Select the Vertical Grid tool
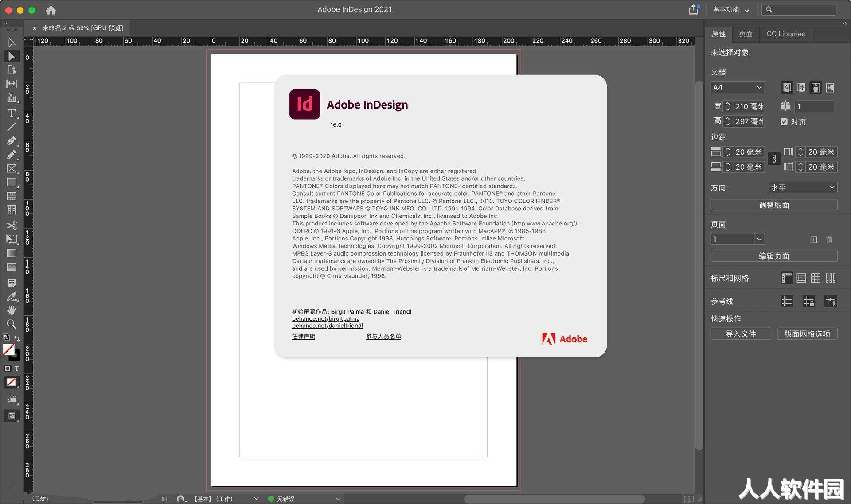Image resolution: width=851 pixels, height=504 pixels. click(12, 210)
